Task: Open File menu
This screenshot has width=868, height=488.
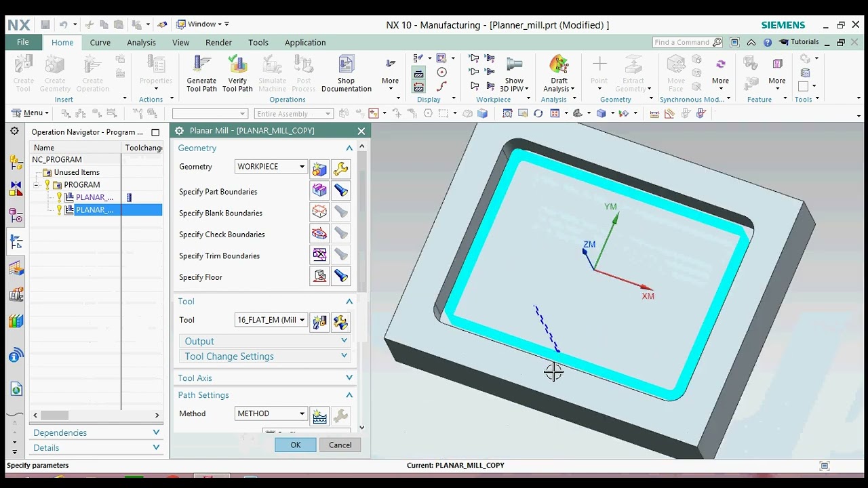Action: point(23,42)
